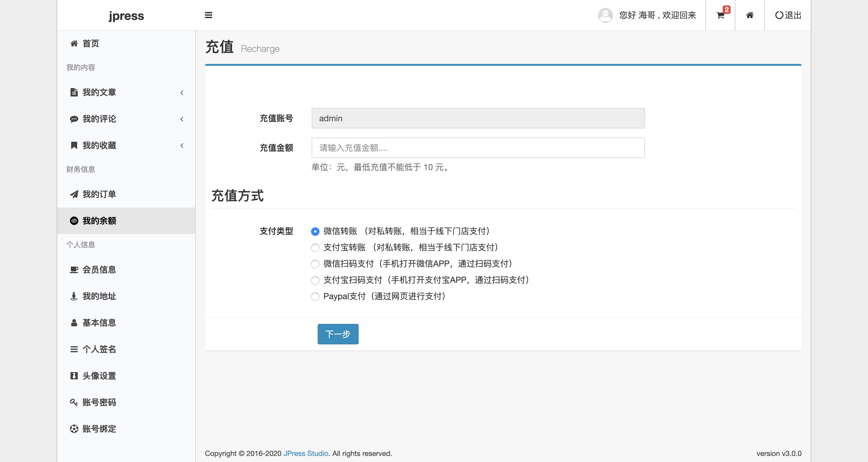Open 账号密码 menu item
Image resolution: width=868 pixels, height=462 pixels.
click(x=126, y=402)
